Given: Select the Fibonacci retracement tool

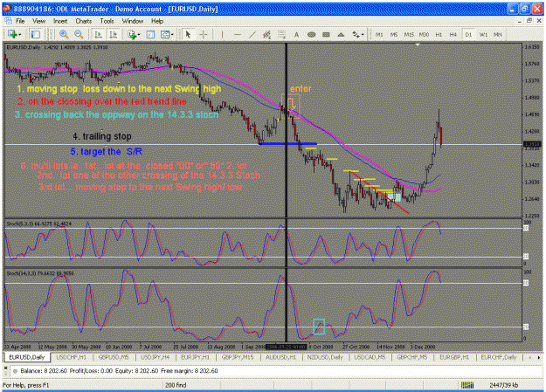Looking at the screenshot, I should click(281, 34).
